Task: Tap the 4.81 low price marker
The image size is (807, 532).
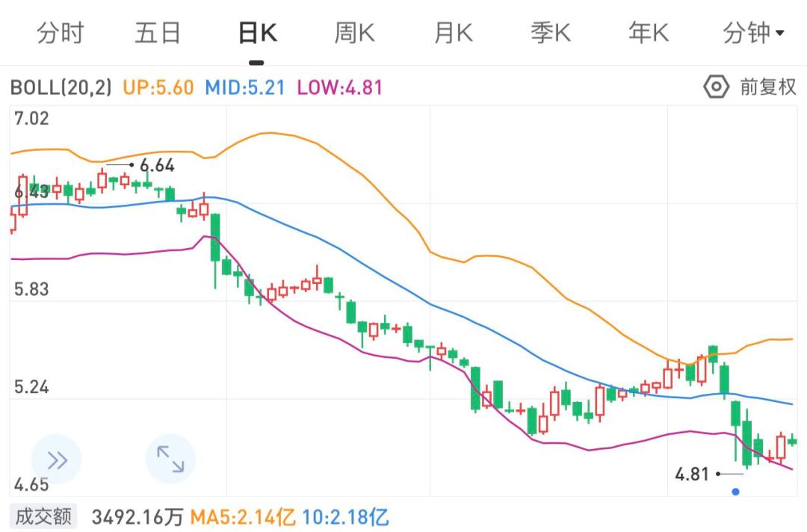Action: point(692,474)
